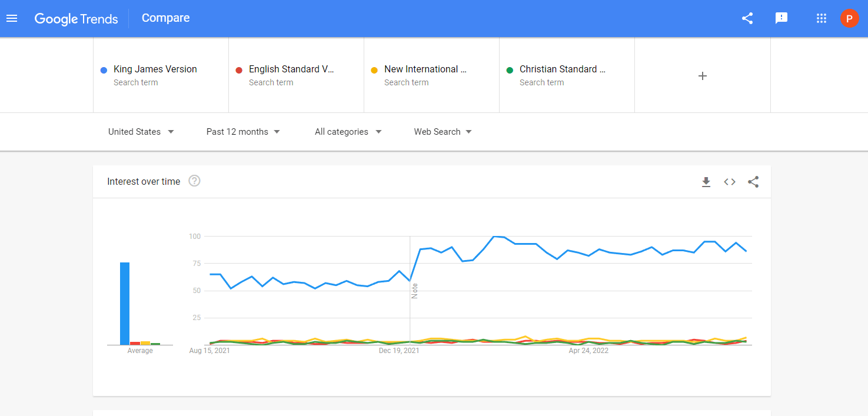The height and width of the screenshot is (416, 868).
Task: Open the hamburger main menu
Action: (12, 18)
